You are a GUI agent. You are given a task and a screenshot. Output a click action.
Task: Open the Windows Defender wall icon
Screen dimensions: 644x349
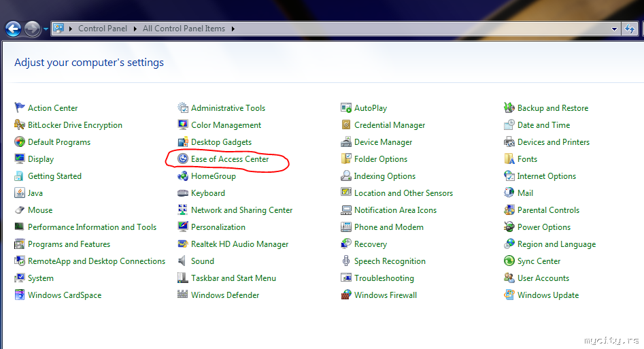[183, 295]
